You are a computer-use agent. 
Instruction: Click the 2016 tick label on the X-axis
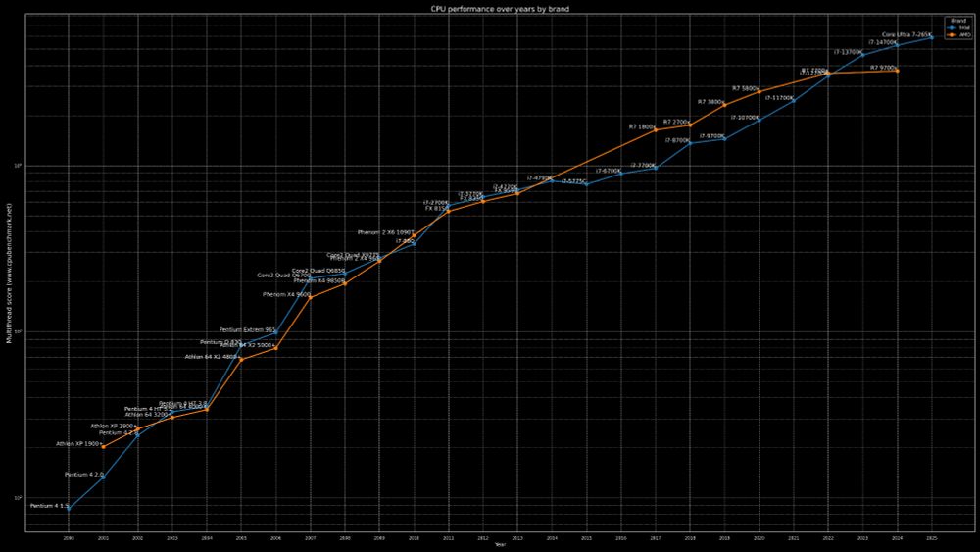click(620, 537)
